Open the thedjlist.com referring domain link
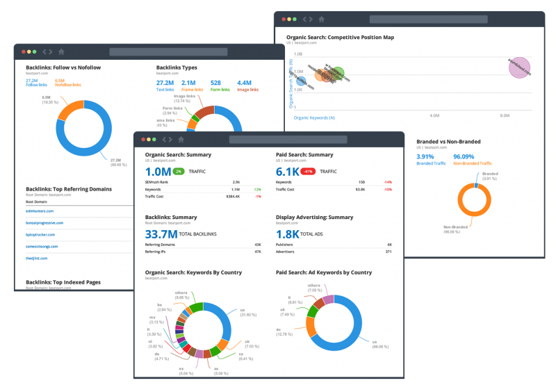This screenshot has height=392, width=556. pos(37,259)
